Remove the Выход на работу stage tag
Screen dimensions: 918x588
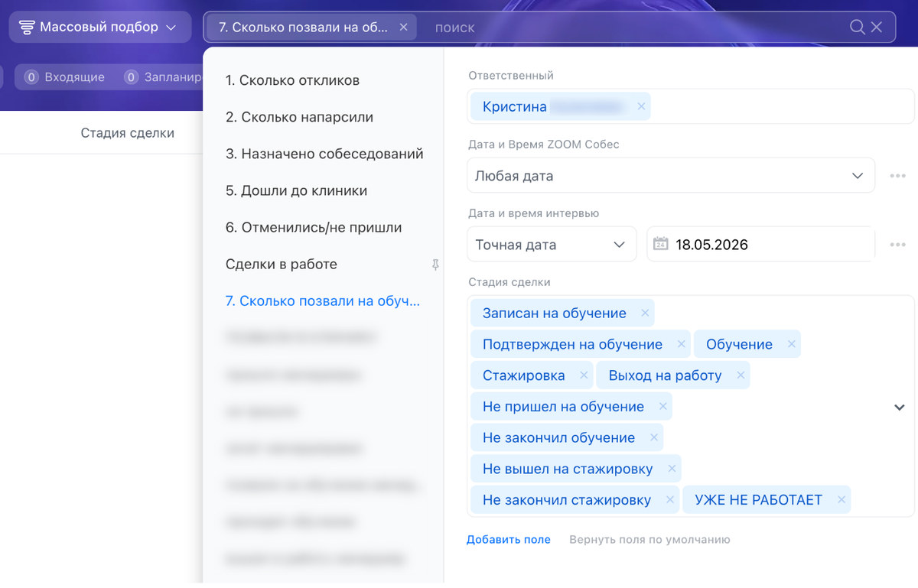tap(741, 375)
